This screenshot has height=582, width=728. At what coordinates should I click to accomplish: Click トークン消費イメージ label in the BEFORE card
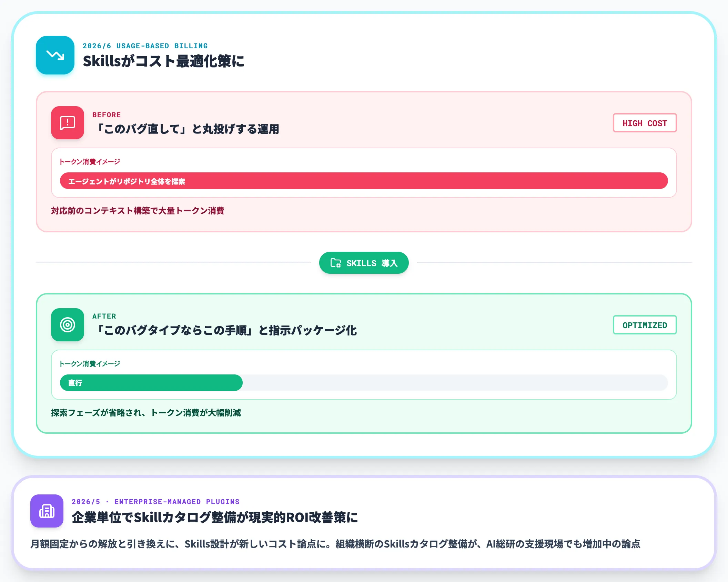(x=90, y=162)
